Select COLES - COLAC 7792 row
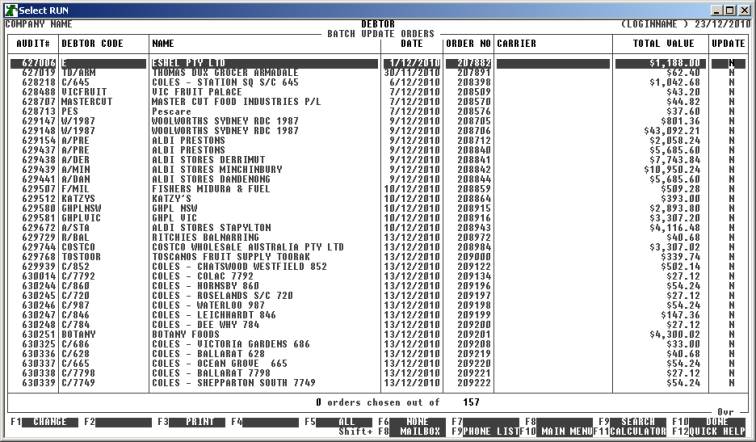The height and width of the screenshot is (442, 756). click(378, 276)
